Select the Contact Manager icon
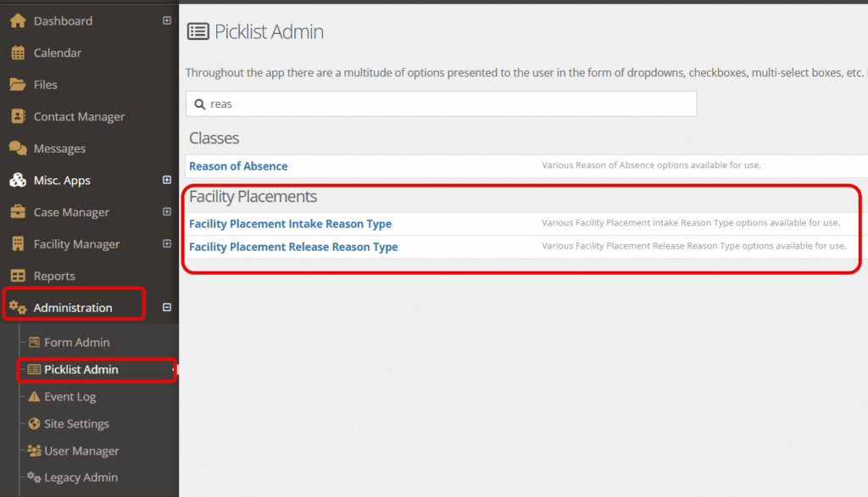 coord(18,116)
